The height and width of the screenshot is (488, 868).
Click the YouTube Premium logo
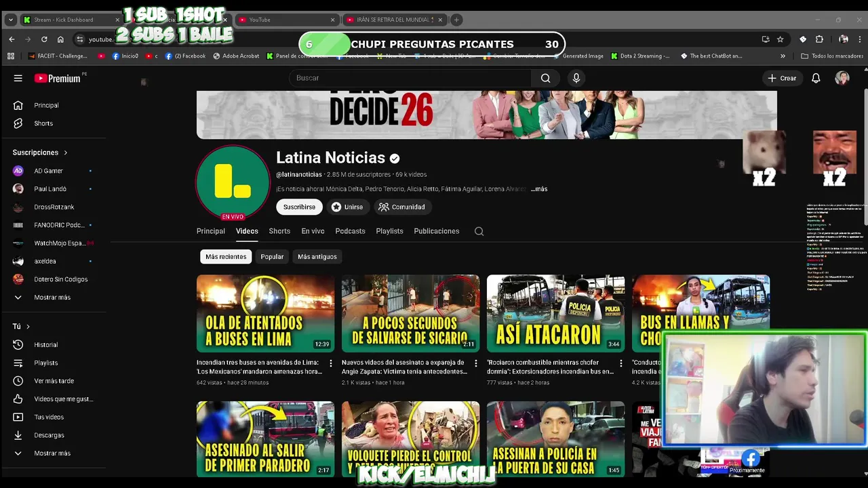58,79
